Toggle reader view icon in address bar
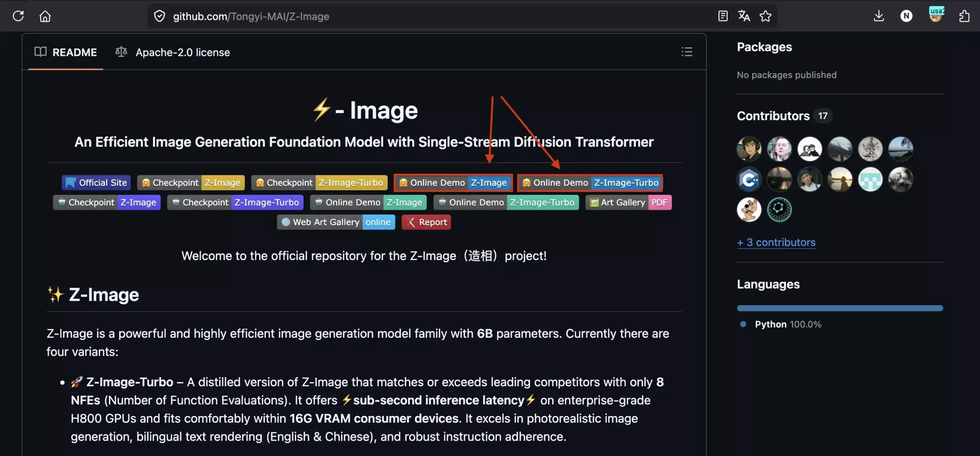 click(x=723, y=16)
